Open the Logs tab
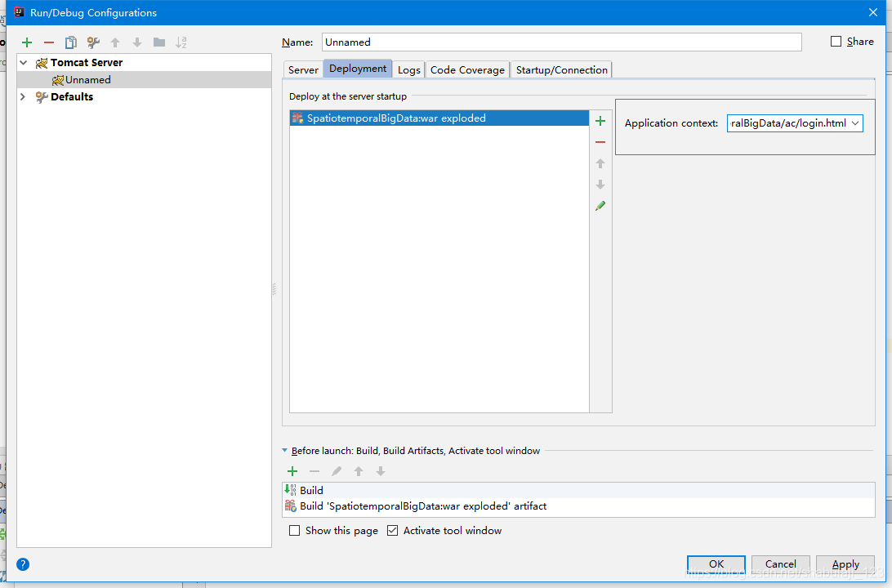Image resolution: width=892 pixels, height=588 pixels. pyautogui.click(x=409, y=70)
